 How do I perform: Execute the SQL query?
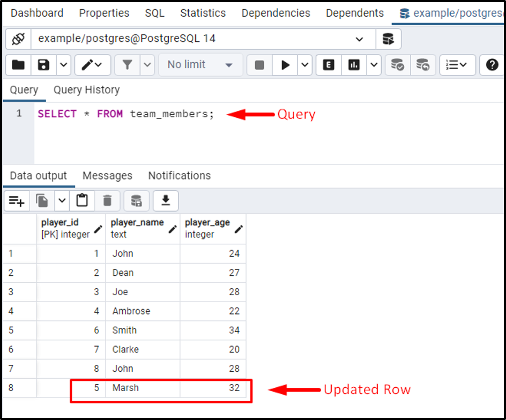[286, 64]
